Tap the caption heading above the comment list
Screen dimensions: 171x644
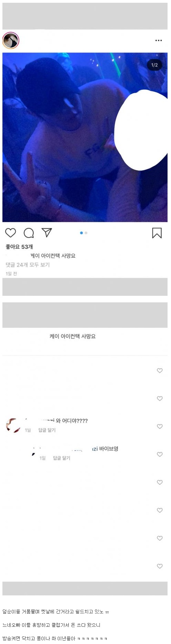point(73,336)
